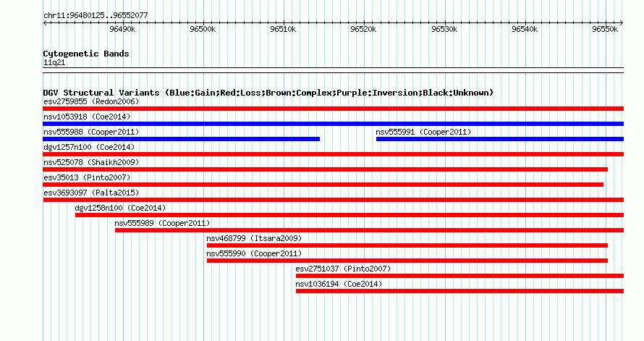Click the chr11:96480125..96552077 region label

point(96,15)
